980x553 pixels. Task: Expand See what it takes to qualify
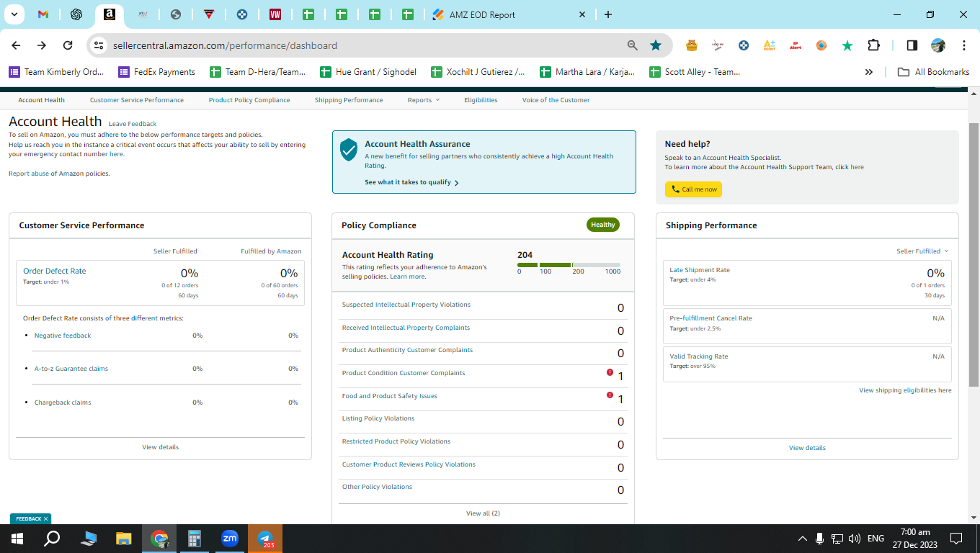(x=411, y=182)
